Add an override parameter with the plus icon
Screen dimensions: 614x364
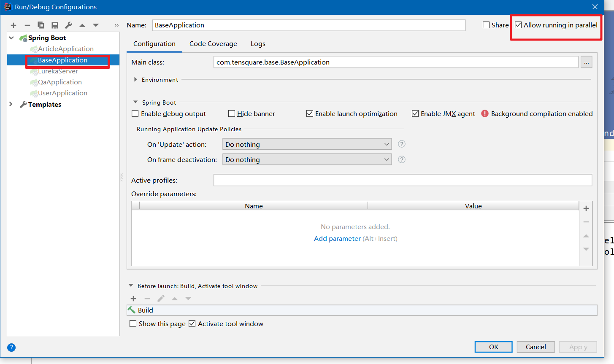click(x=586, y=208)
